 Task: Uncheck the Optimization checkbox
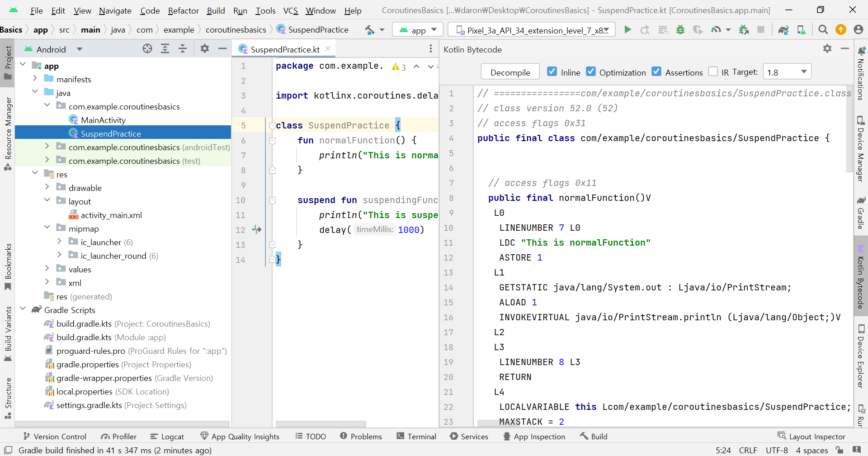[x=590, y=71]
